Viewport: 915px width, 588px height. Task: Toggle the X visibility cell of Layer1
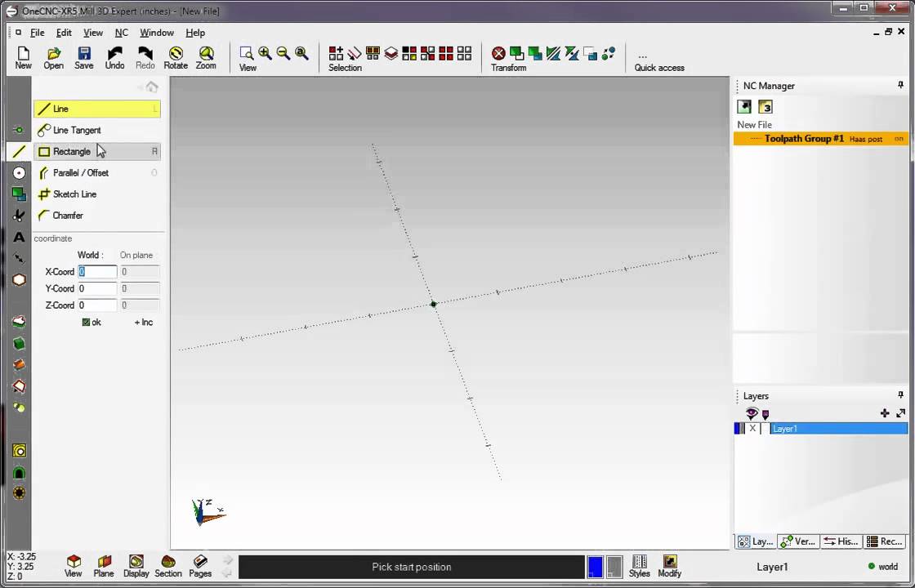click(x=752, y=429)
